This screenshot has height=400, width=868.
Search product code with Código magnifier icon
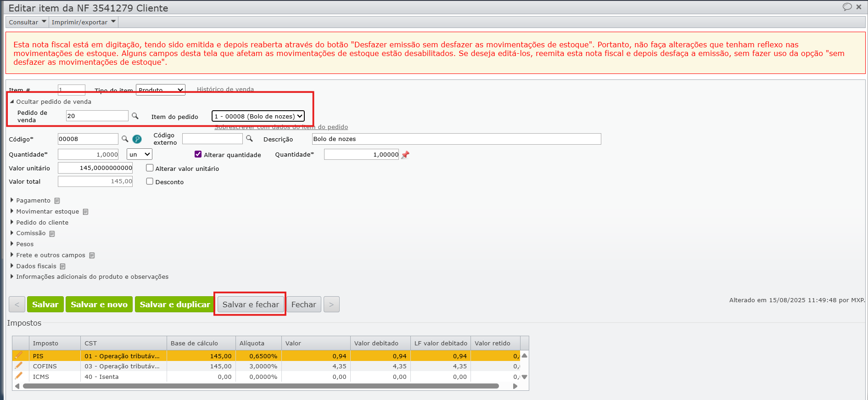tap(125, 139)
